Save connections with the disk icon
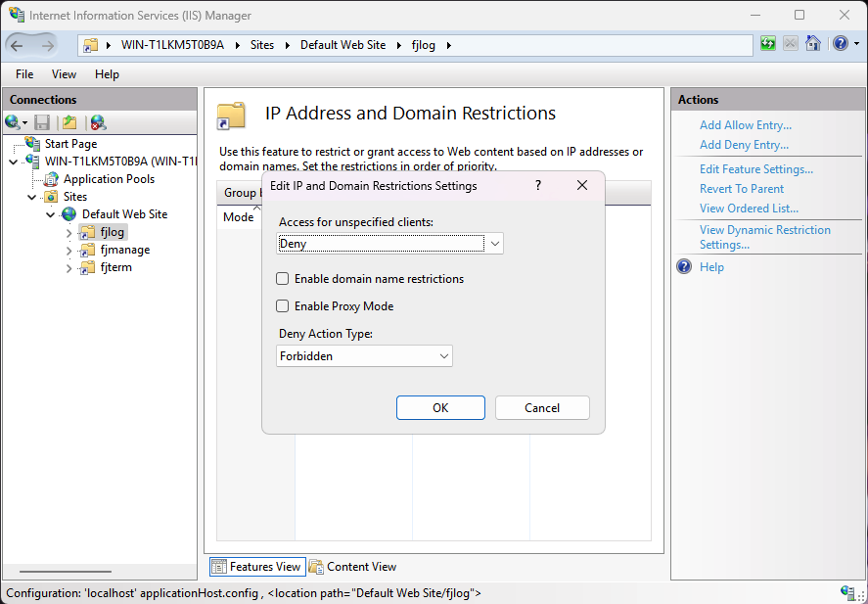 click(40, 121)
